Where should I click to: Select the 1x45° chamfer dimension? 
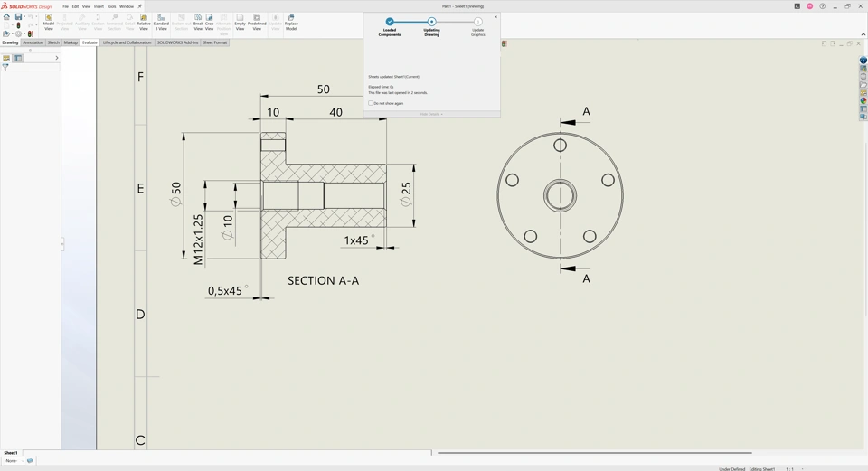(359, 240)
